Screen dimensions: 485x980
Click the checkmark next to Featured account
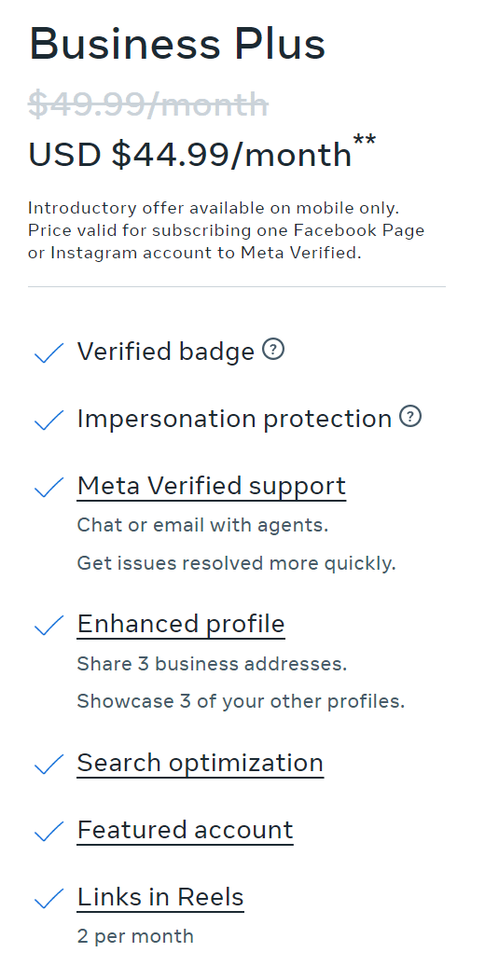tap(48, 831)
